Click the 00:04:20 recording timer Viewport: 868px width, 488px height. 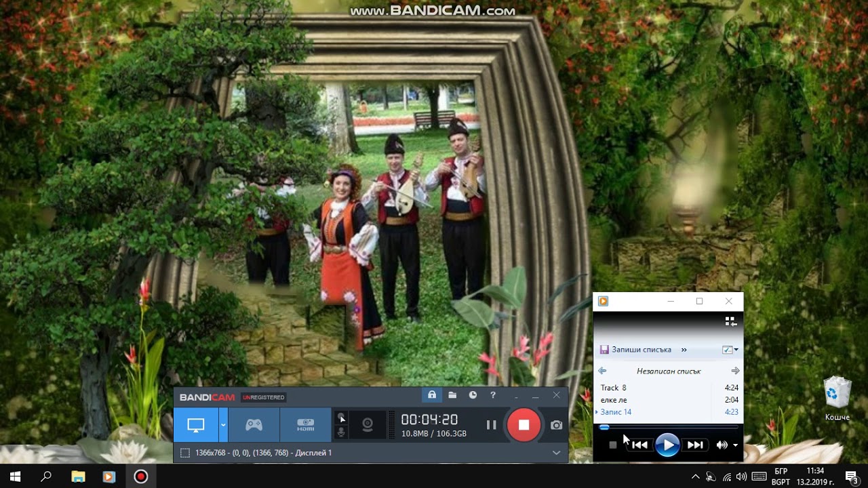pyautogui.click(x=429, y=420)
